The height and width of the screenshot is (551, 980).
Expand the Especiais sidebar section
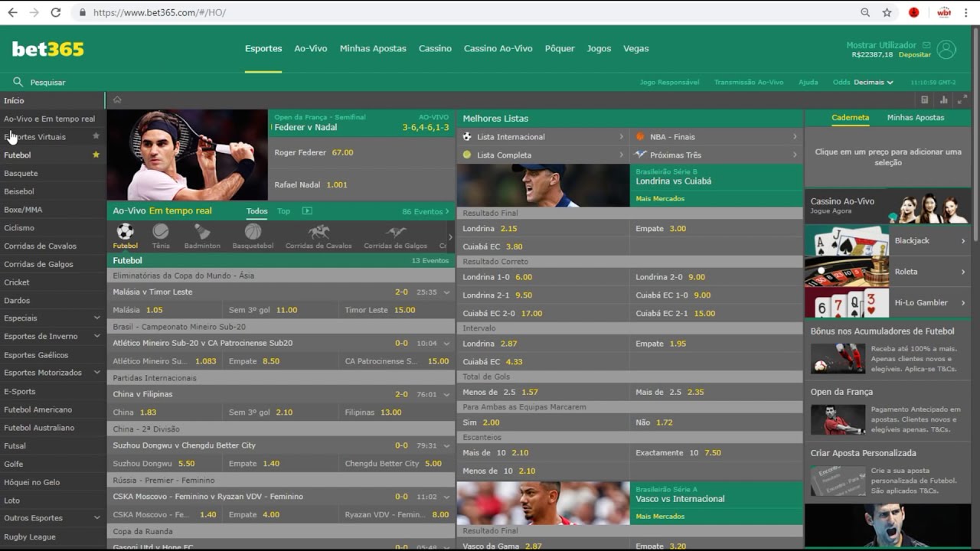point(96,318)
